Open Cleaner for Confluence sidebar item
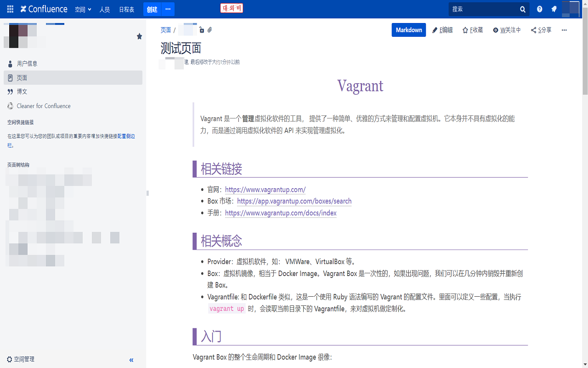The image size is (588, 368). (73, 106)
